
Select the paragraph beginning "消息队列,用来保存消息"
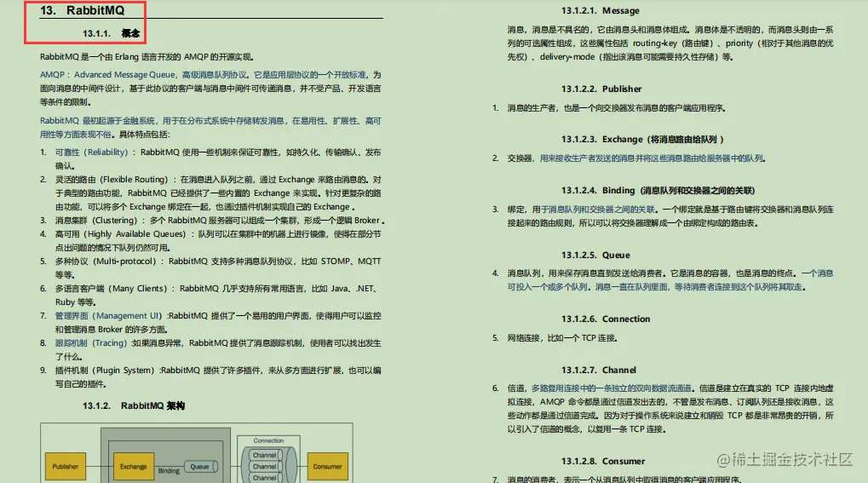670,279
